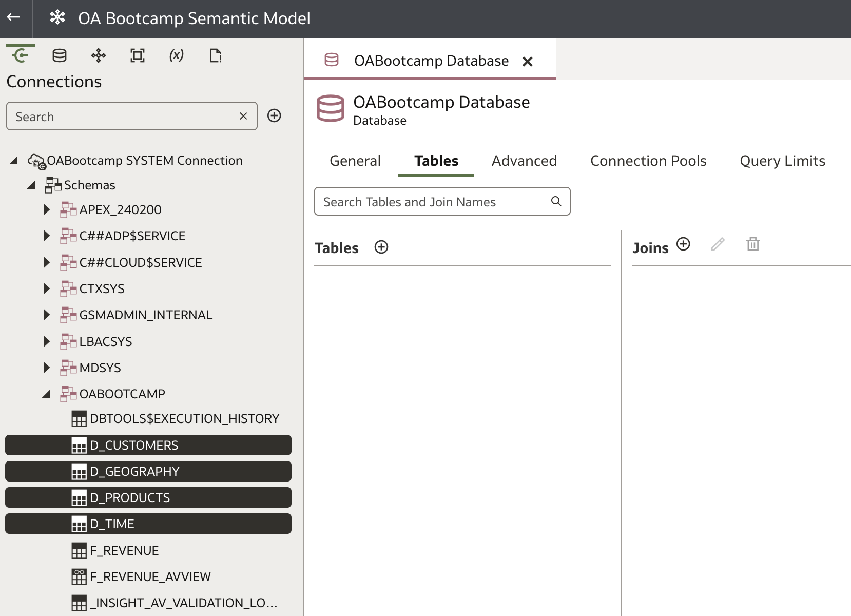This screenshot has width=851, height=616.
Task: Click the APEX_240200 schema label
Action: [x=120, y=209]
